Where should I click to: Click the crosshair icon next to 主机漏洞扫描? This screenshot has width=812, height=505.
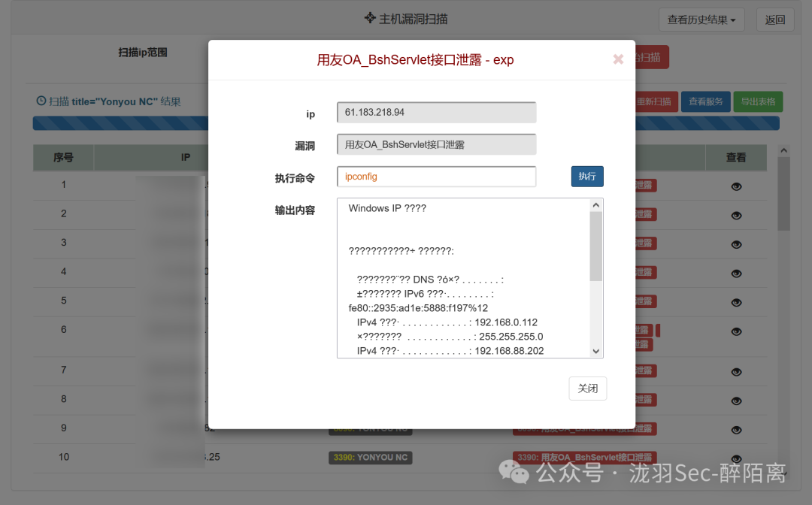click(x=370, y=18)
